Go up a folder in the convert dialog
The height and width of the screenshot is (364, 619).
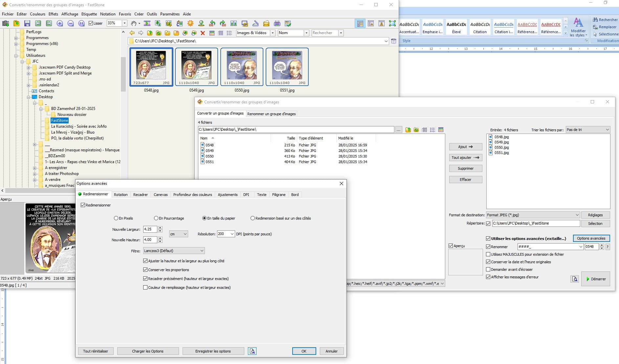pyautogui.click(x=408, y=130)
